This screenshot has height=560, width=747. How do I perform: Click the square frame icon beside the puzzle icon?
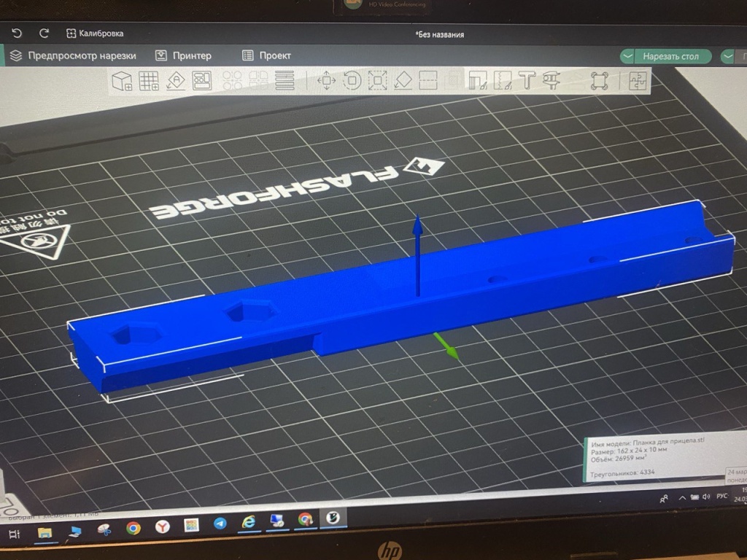click(600, 80)
